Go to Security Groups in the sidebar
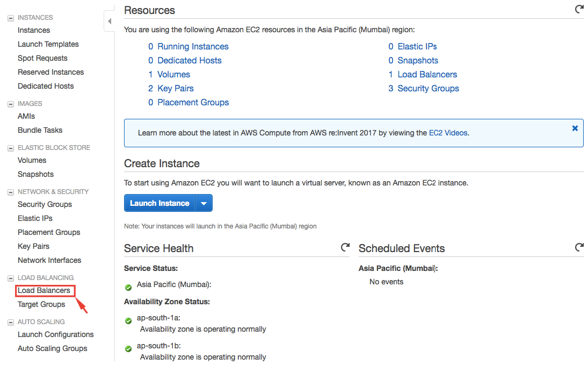Image resolution: width=588 pixels, height=365 pixels. tap(45, 204)
